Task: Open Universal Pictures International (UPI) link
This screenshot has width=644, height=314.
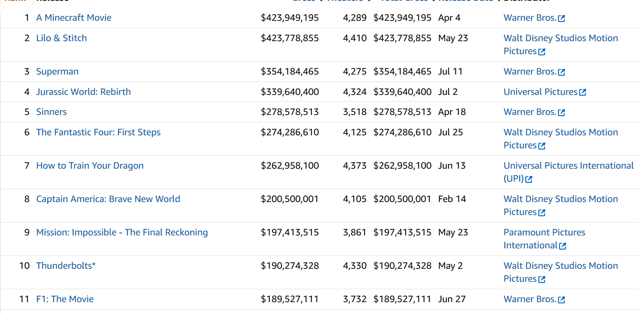Action: [x=568, y=172]
